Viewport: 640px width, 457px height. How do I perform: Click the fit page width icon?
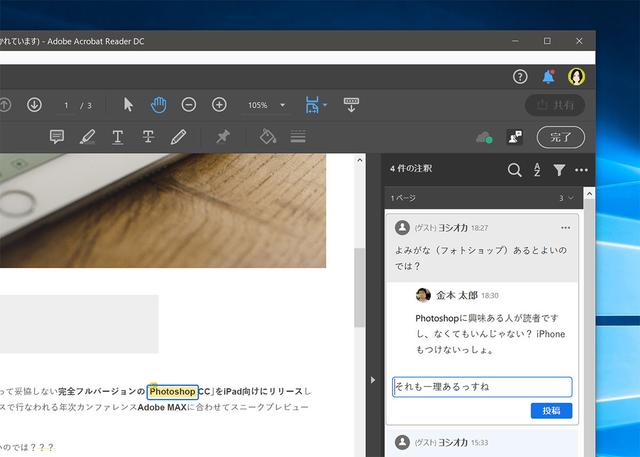(x=312, y=105)
